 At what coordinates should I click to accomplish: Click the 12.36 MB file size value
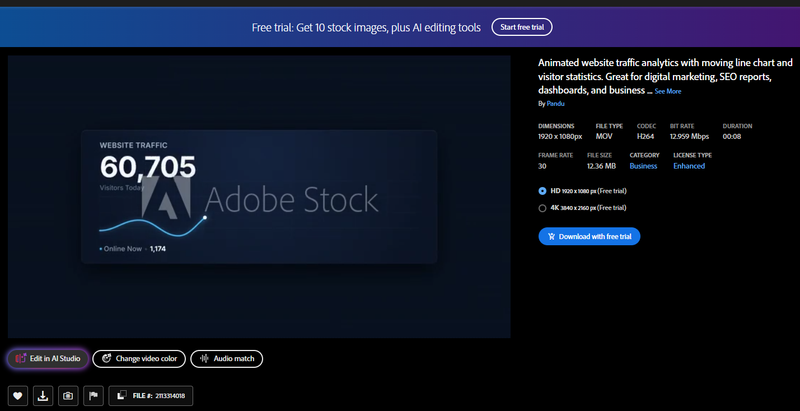602,166
